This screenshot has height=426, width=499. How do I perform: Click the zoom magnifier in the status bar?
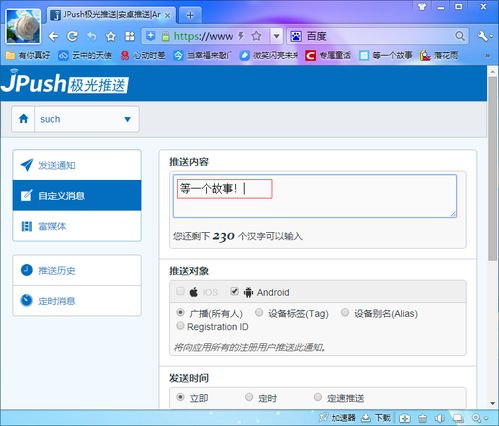coord(476,418)
